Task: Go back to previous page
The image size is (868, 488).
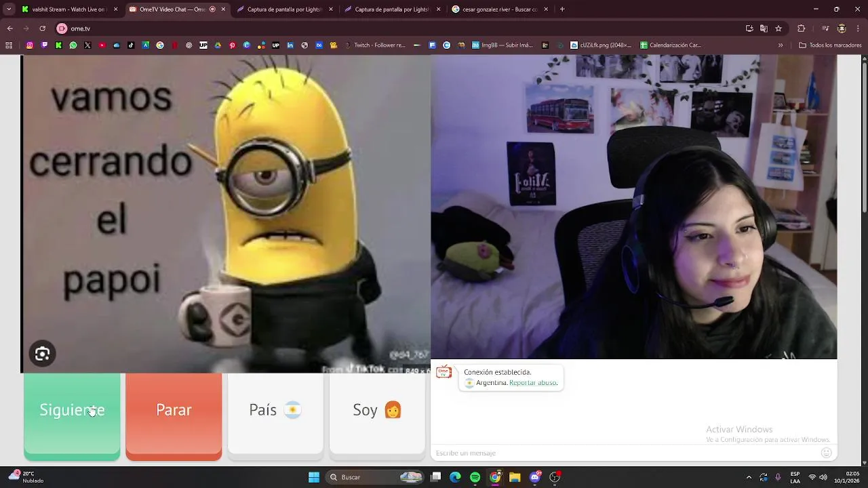Action: pos(10,28)
